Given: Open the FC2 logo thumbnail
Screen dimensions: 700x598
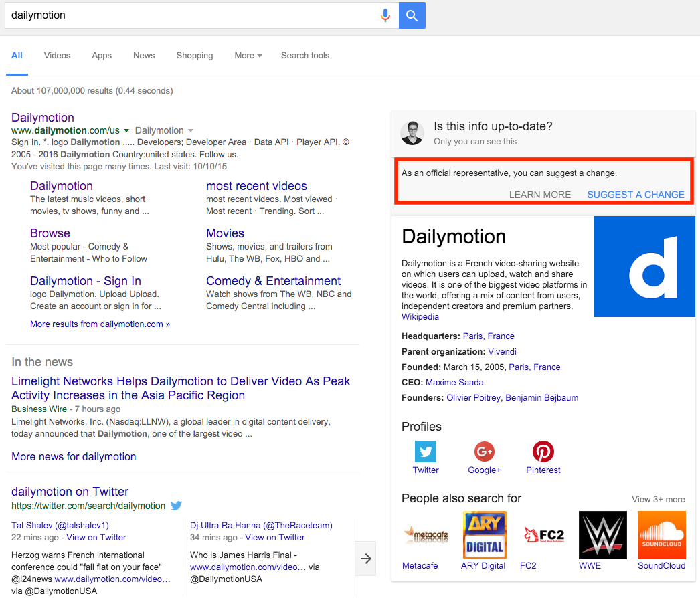Looking at the screenshot, I should click(x=543, y=535).
